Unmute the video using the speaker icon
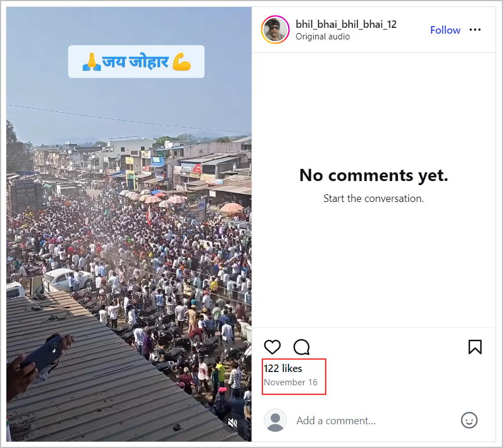This screenshot has height=448, width=503. pos(233,423)
